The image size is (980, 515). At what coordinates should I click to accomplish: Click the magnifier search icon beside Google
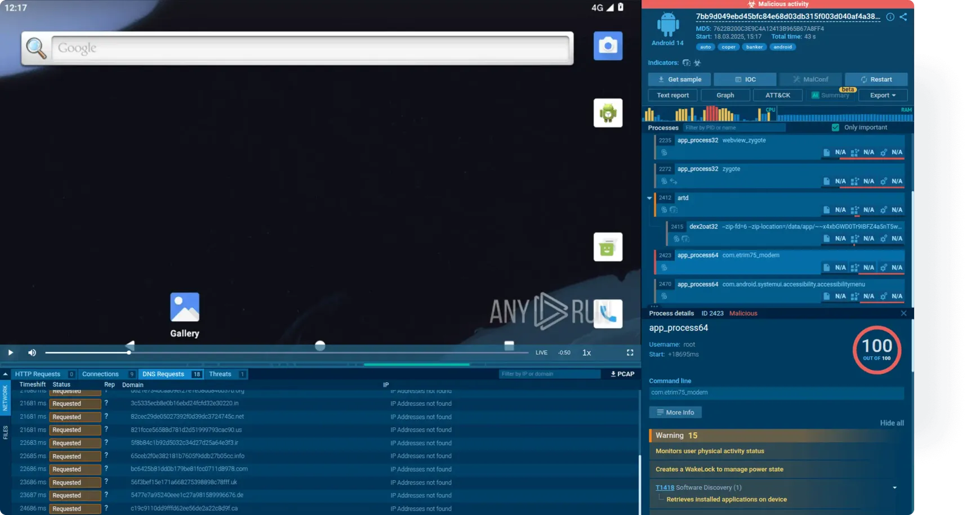pyautogui.click(x=36, y=48)
